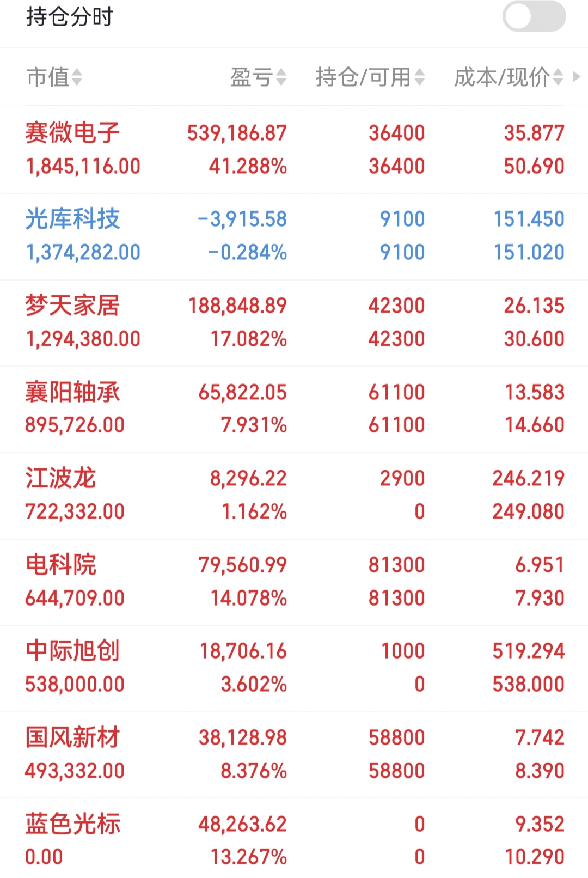Image resolution: width=588 pixels, height=878 pixels.
Task: Click 光库科技 loss value -3,915.58
Action: coord(242,219)
